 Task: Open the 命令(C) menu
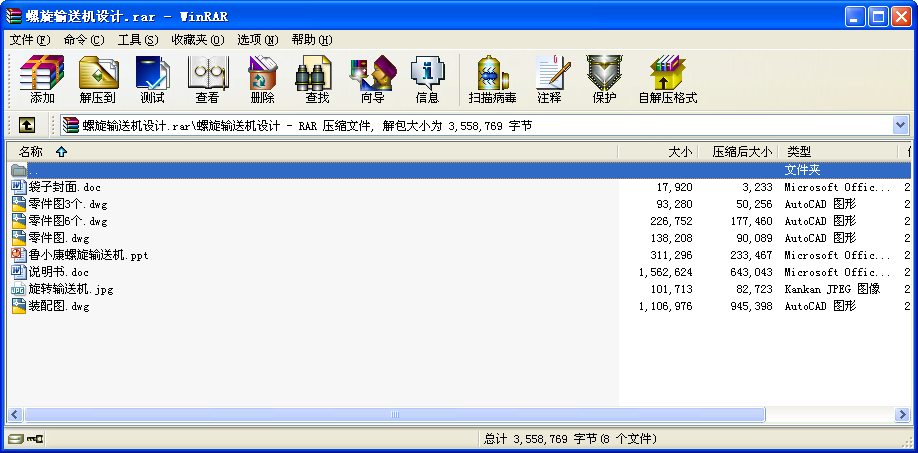(84, 40)
